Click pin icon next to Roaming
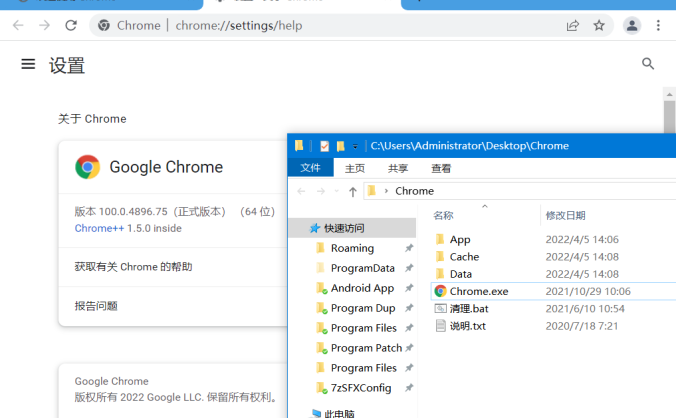Screen dimensions: 676x418 point(409,248)
